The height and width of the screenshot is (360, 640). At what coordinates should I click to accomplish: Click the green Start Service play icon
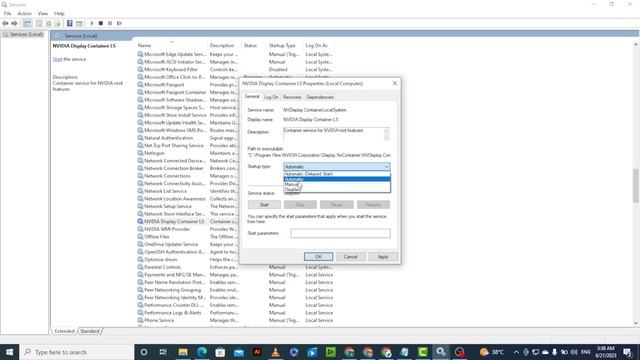tap(91, 23)
